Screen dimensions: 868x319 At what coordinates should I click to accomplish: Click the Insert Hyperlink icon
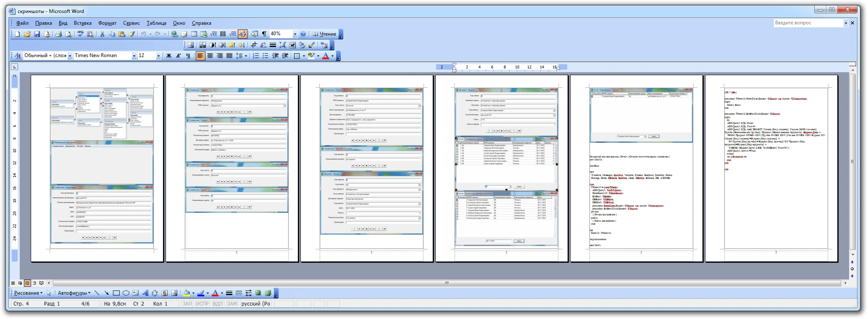(x=174, y=34)
